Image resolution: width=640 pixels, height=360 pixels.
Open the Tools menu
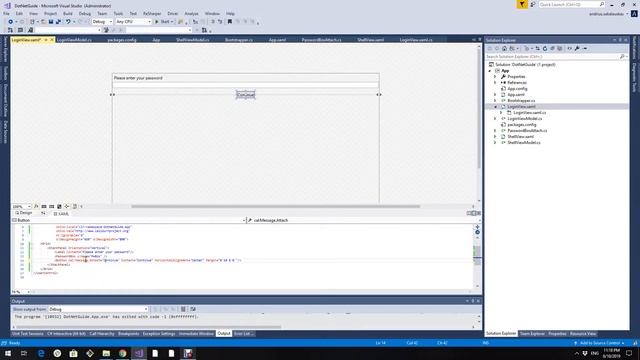pos(118,13)
